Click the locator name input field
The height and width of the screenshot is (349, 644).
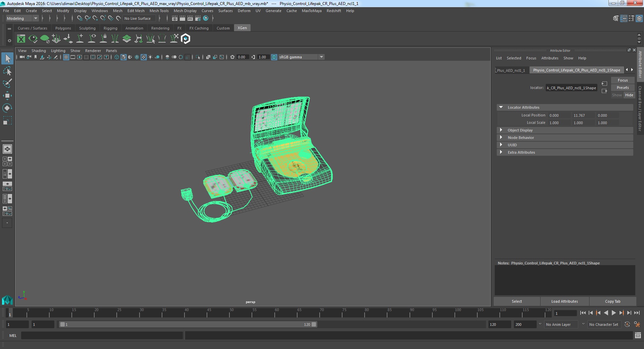571,88
